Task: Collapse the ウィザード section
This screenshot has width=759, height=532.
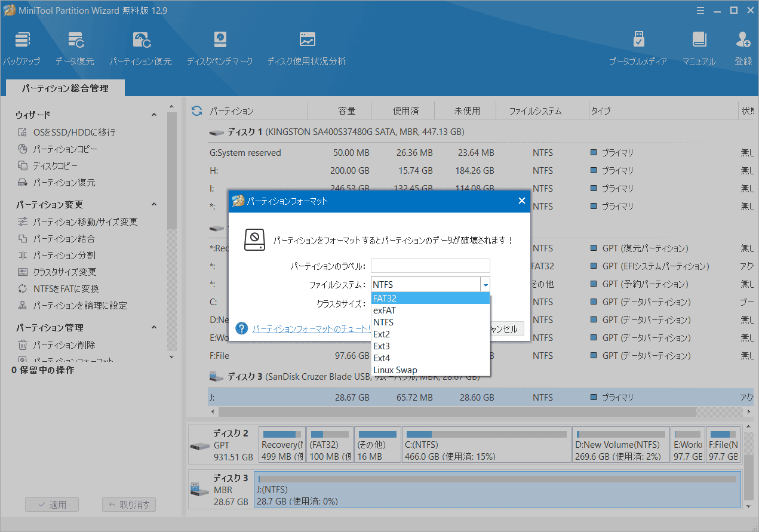Action: pyautogui.click(x=153, y=115)
